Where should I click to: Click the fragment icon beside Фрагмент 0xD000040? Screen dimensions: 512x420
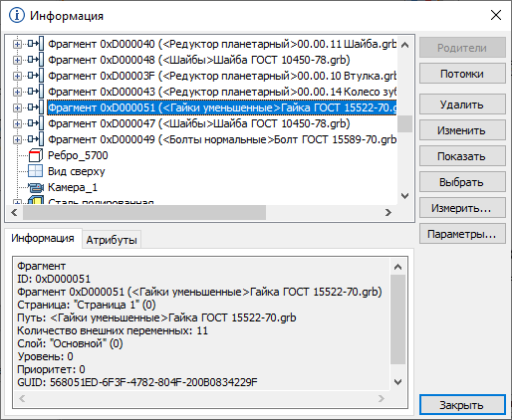(x=35, y=44)
